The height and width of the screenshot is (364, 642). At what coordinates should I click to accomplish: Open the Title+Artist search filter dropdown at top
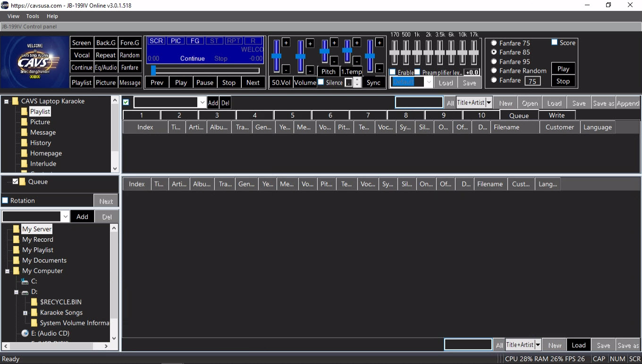[489, 103]
